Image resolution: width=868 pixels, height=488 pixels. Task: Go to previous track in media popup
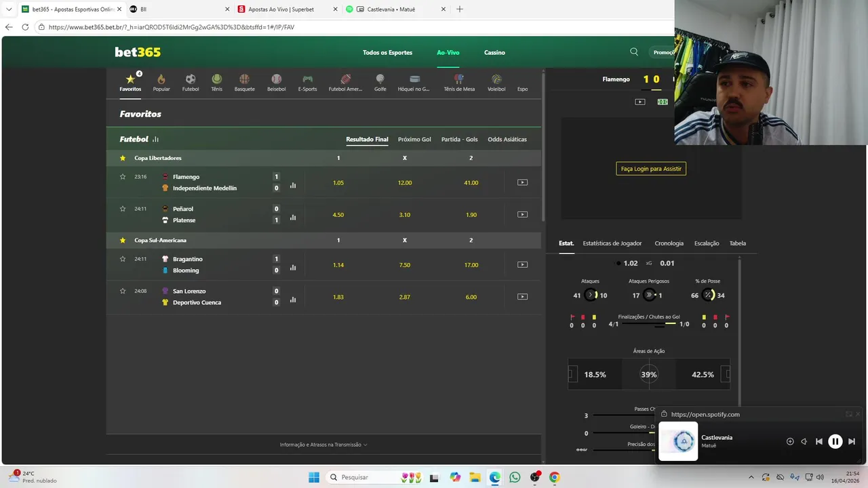click(x=818, y=441)
